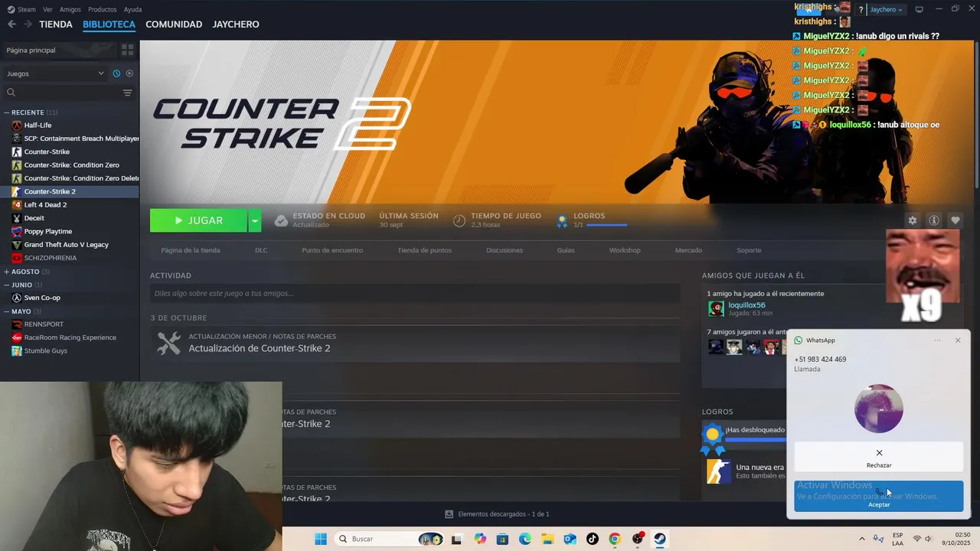Open WhatsApp notification options menu
The width and height of the screenshot is (980, 551).
[937, 341]
